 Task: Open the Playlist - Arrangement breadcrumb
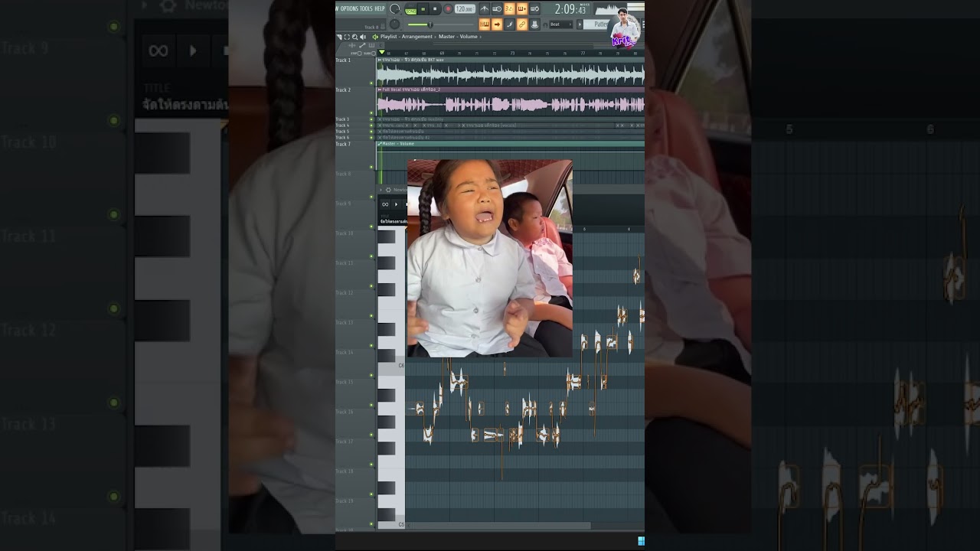coord(407,37)
